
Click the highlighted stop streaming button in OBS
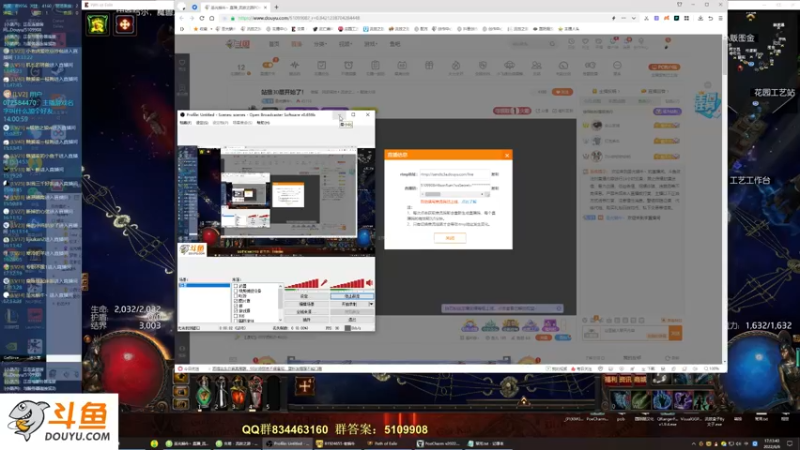(352, 296)
